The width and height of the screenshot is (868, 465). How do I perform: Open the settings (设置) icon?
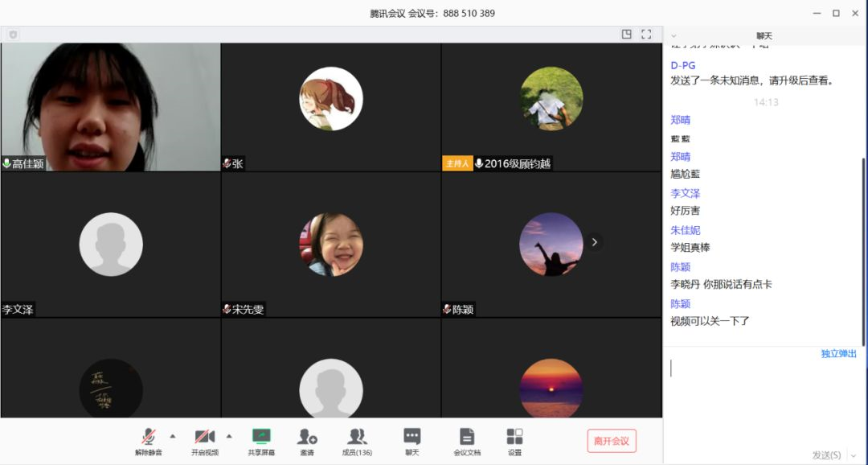[x=514, y=437]
